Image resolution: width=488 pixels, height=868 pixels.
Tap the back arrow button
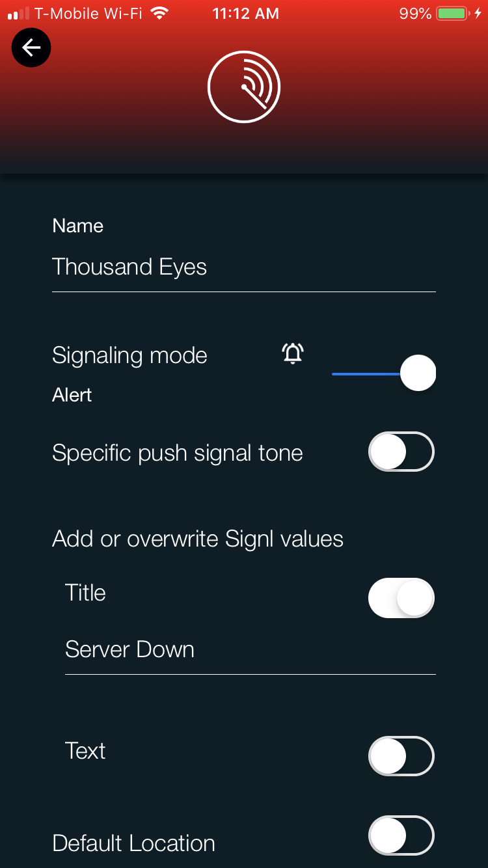[31, 47]
